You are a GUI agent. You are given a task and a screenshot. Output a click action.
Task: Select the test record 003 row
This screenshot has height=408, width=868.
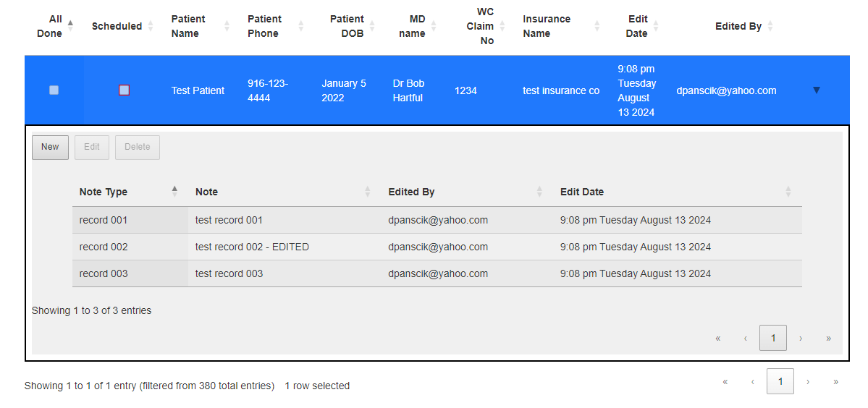[437, 273]
